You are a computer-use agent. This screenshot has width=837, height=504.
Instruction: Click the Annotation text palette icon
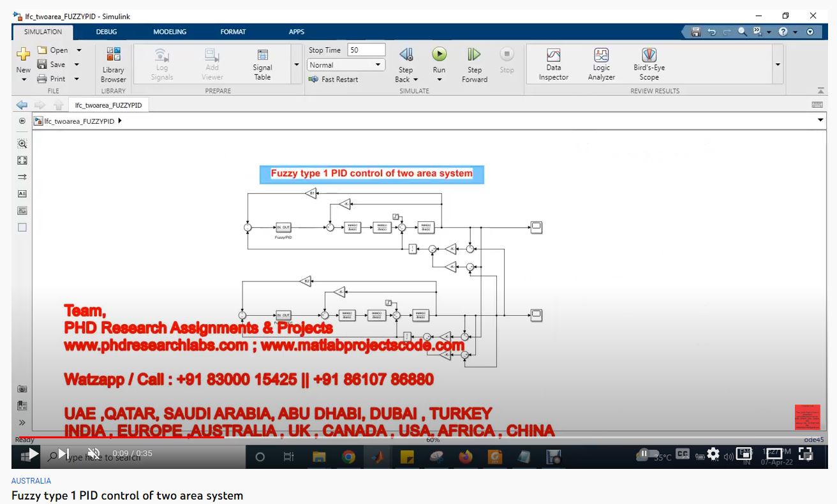pos(22,194)
